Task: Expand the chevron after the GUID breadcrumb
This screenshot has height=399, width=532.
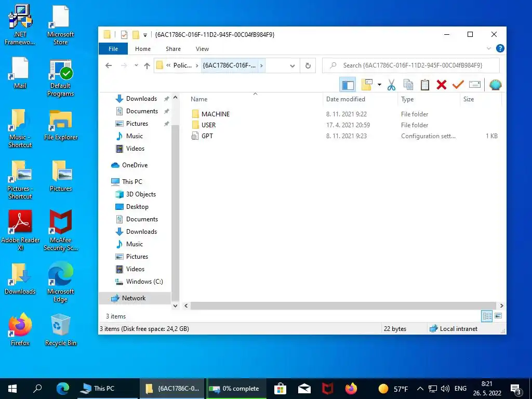Action: [261, 65]
